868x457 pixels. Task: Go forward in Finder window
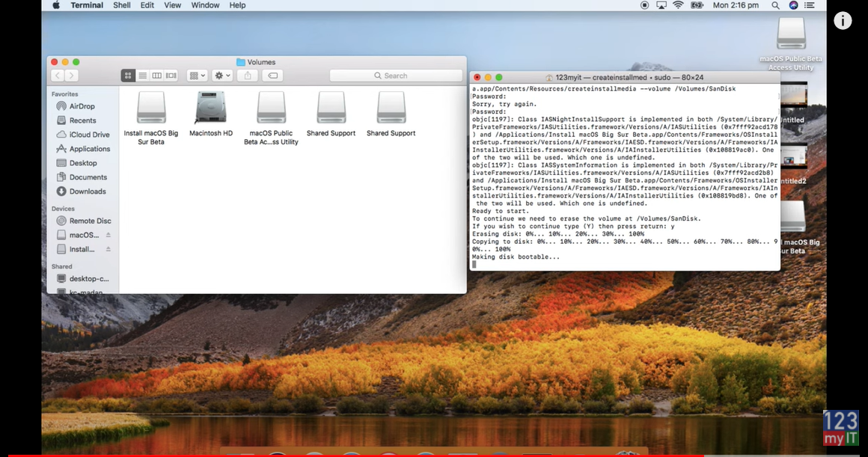71,76
